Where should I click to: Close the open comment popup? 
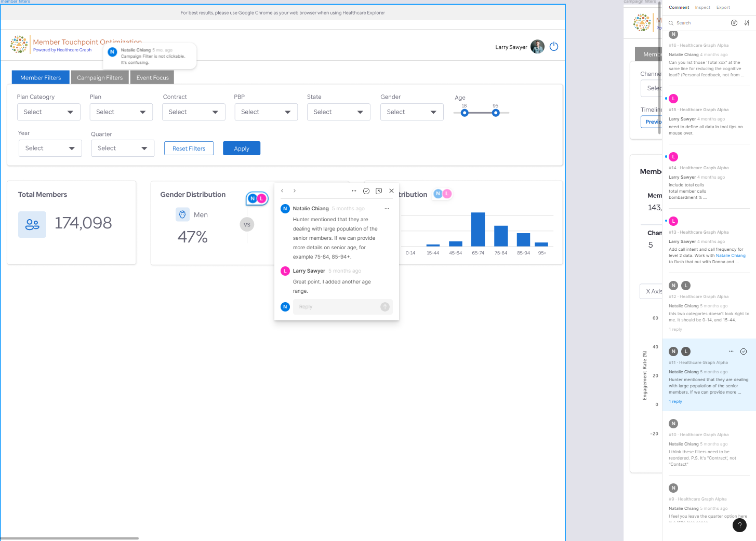tap(392, 191)
